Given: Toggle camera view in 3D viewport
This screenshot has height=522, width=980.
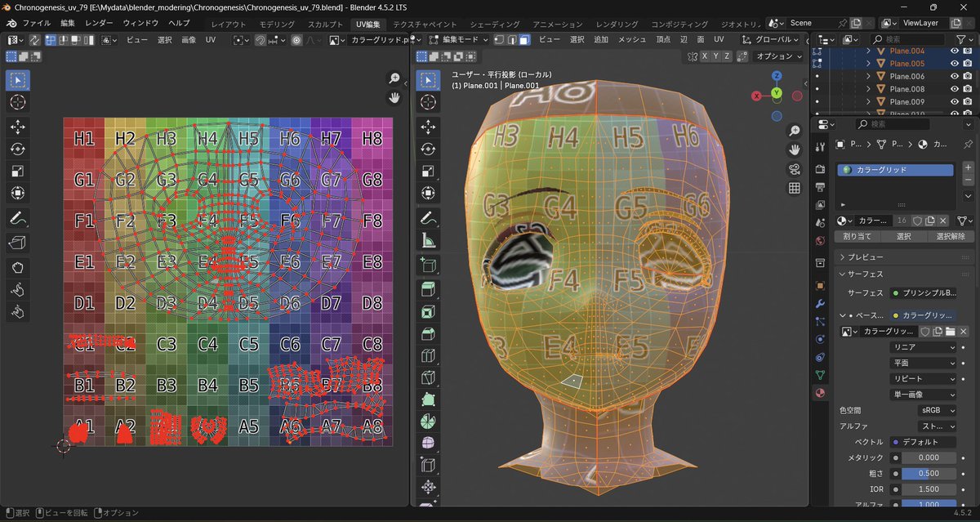Looking at the screenshot, I should point(794,169).
